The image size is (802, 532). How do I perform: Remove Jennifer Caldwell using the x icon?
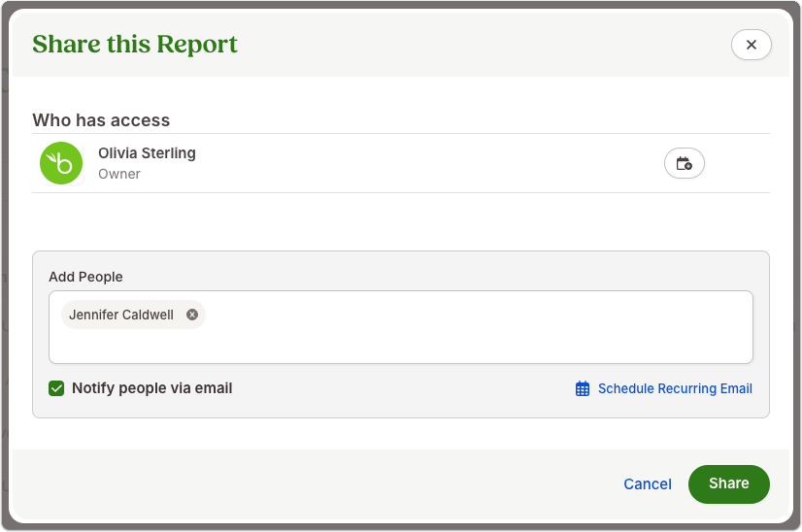[x=192, y=315]
